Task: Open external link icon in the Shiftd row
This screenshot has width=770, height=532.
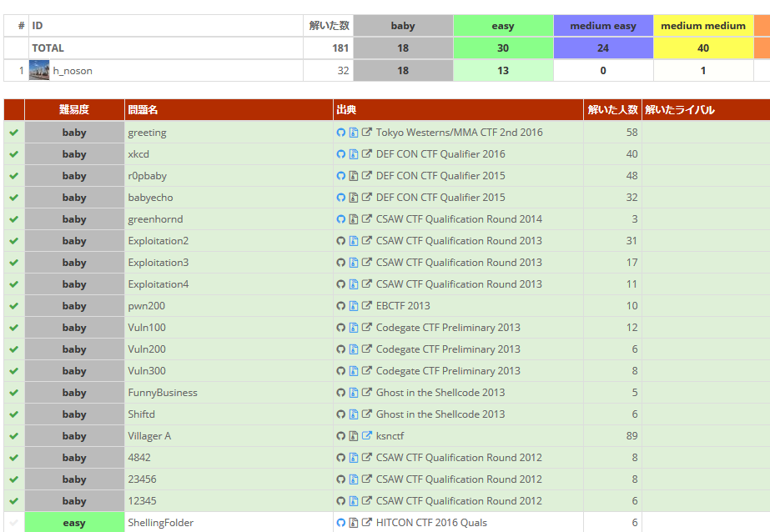Action: (367, 414)
